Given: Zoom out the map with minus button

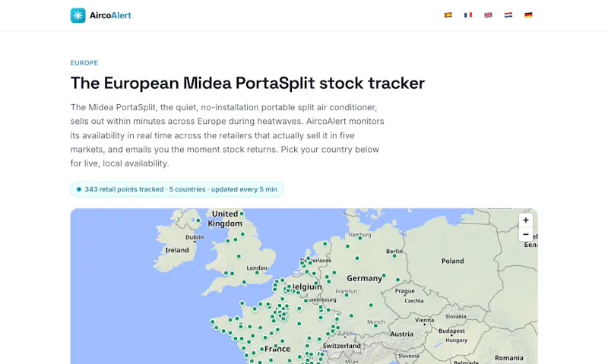Looking at the screenshot, I should 525,234.
